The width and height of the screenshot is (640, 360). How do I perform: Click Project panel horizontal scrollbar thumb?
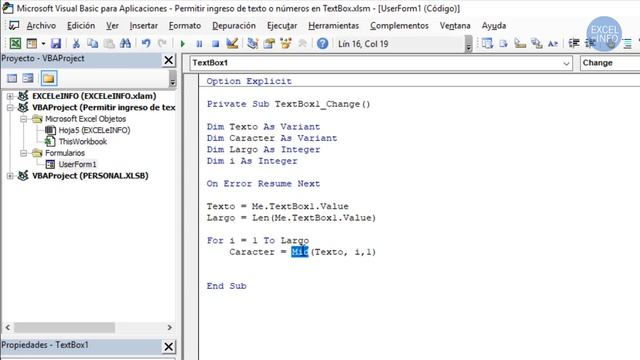click(x=64, y=327)
